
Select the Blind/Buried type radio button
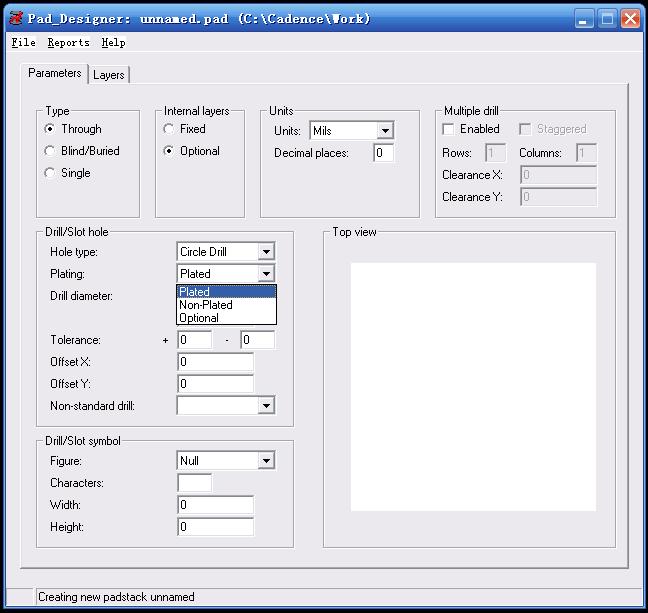tap(50, 151)
